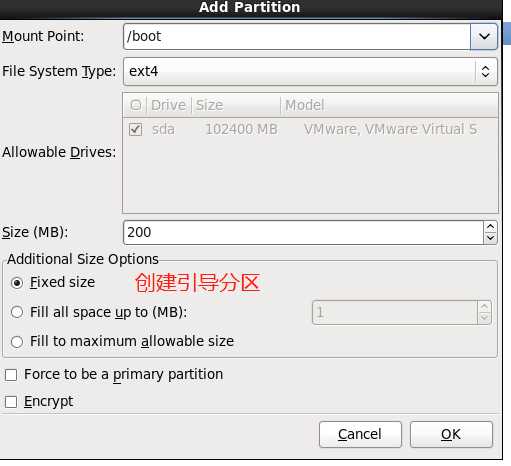Select Fill all space up to (MB)
The height and width of the screenshot is (466, 511).
(x=17, y=312)
